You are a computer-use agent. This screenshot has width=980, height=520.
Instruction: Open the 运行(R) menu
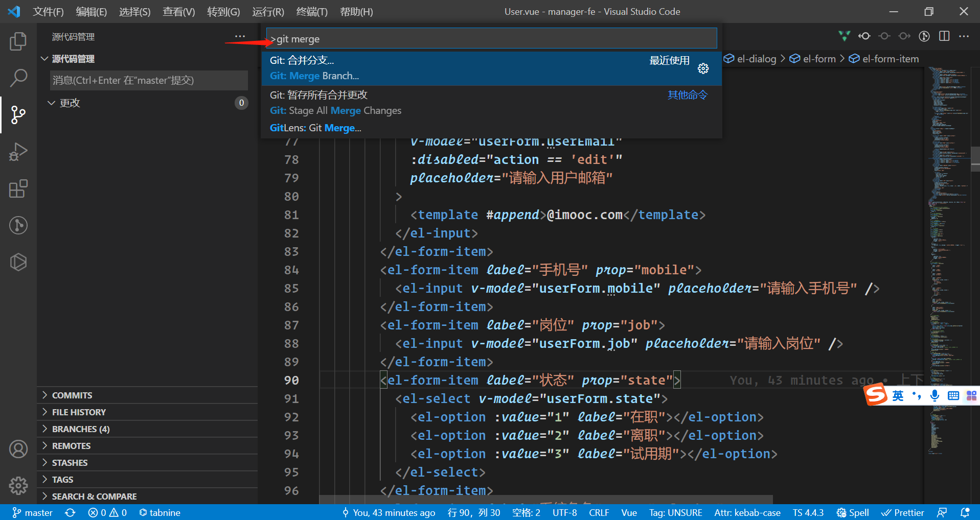[x=268, y=12]
